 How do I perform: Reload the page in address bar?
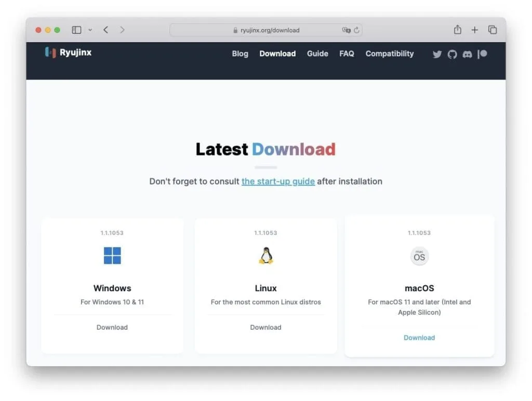point(356,30)
